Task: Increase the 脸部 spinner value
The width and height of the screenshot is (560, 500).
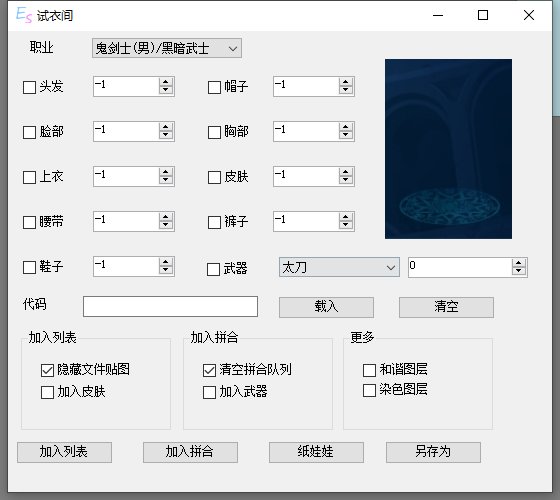Action: point(165,127)
